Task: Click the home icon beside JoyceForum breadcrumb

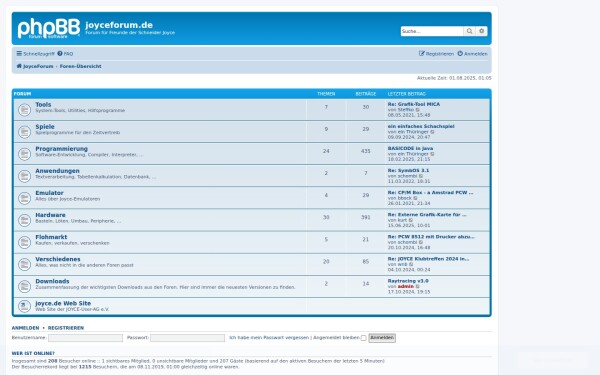Action: (19, 66)
